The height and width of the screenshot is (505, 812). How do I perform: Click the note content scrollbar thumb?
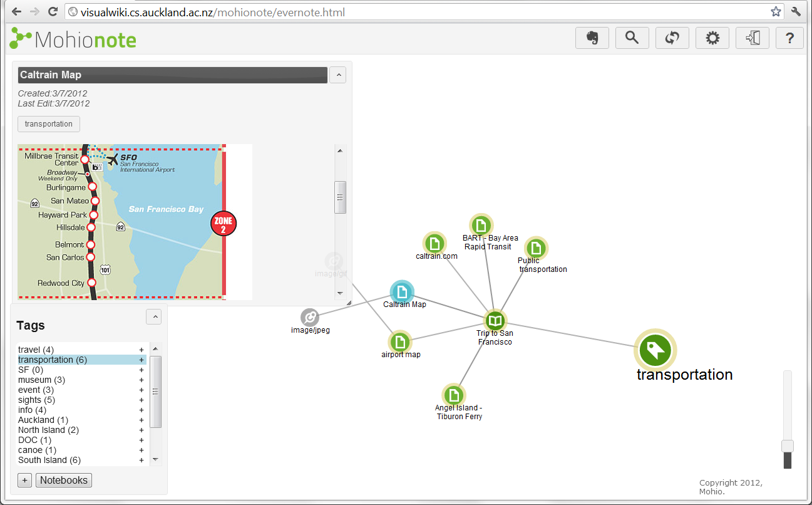(x=341, y=197)
